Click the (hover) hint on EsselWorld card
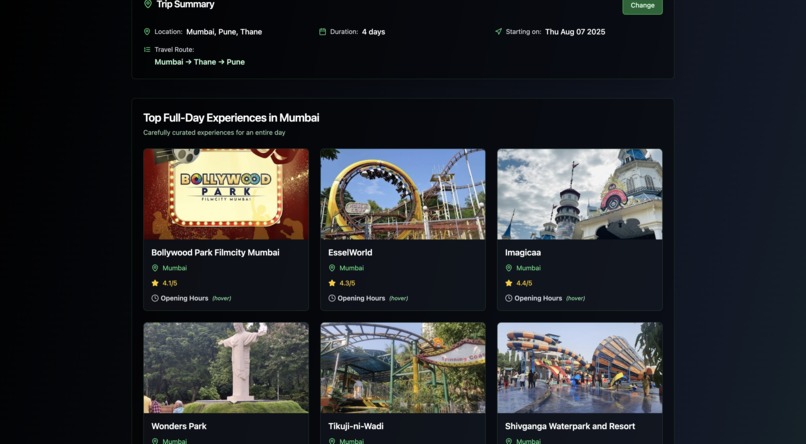806x444 pixels. [x=398, y=299]
